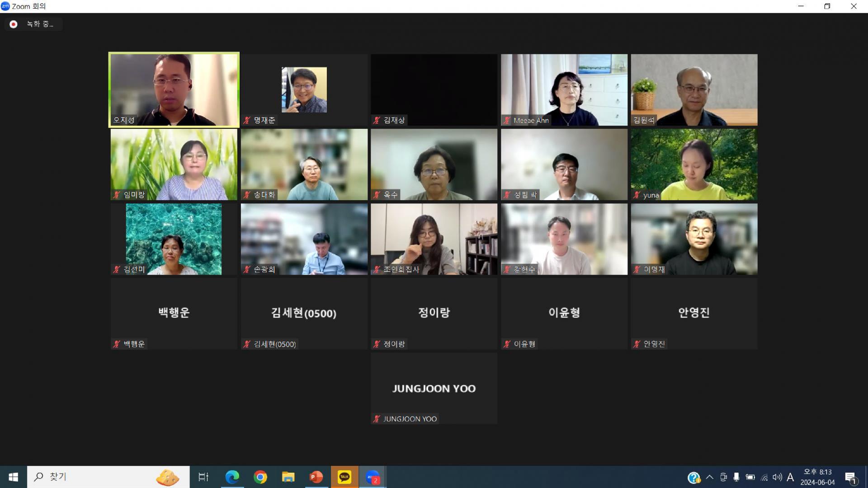Open File Explorer from the taskbar
Screen dimensions: 868x488
click(x=288, y=477)
